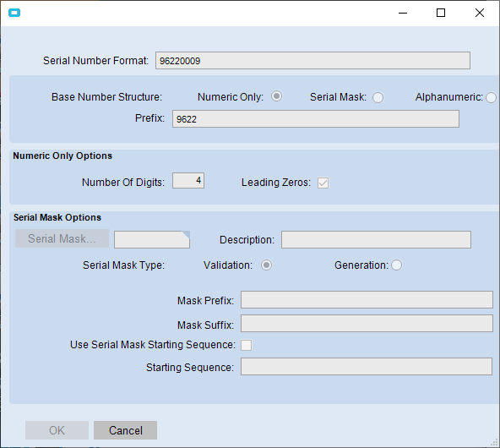500x448 pixels.
Task: Click the Number Of Digits box
Action: 188,181
